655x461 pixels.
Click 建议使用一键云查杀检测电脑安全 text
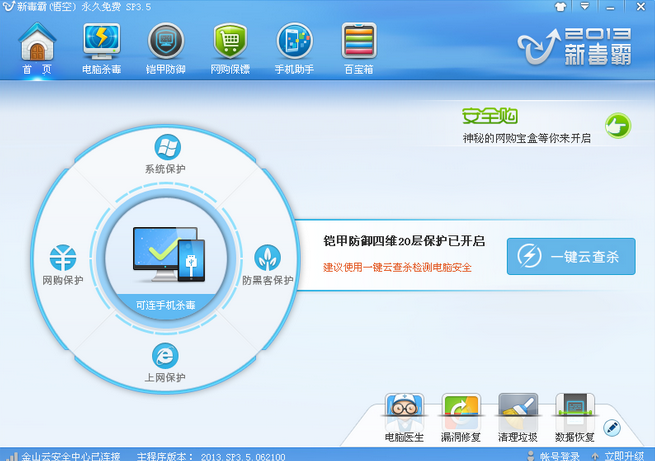coord(397,267)
